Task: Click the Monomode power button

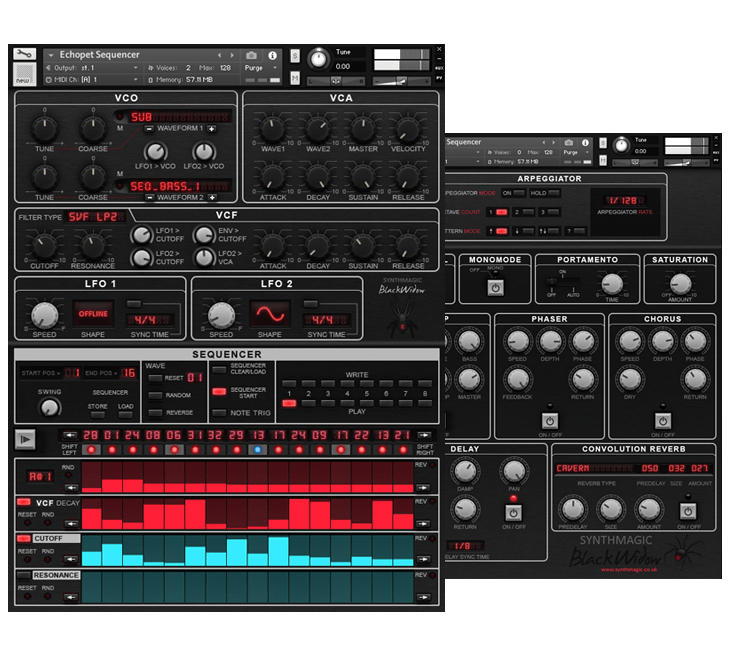Action: pyautogui.click(x=495, y=288)
